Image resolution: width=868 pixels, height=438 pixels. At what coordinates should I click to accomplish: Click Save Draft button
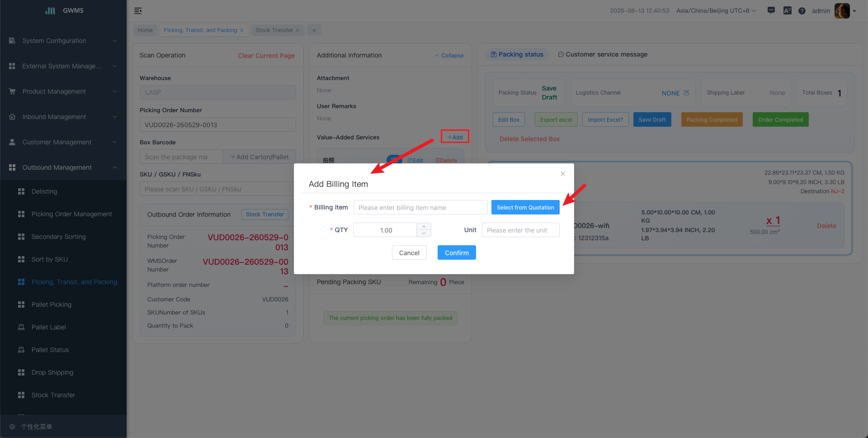[x=652, y=119]
